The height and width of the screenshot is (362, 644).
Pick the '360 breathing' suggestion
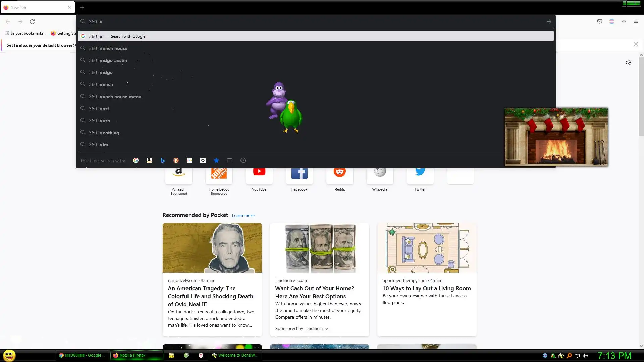(104, 133)
